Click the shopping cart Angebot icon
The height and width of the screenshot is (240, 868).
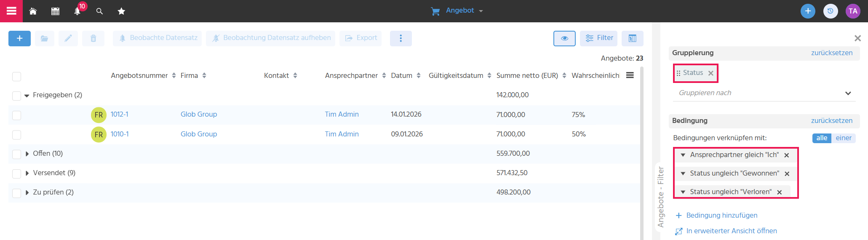click(435, 11)
